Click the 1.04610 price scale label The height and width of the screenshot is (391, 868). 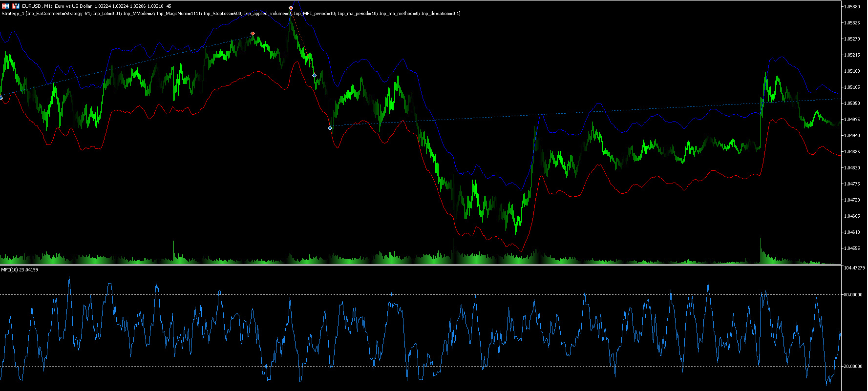click(x=852, y=232)
